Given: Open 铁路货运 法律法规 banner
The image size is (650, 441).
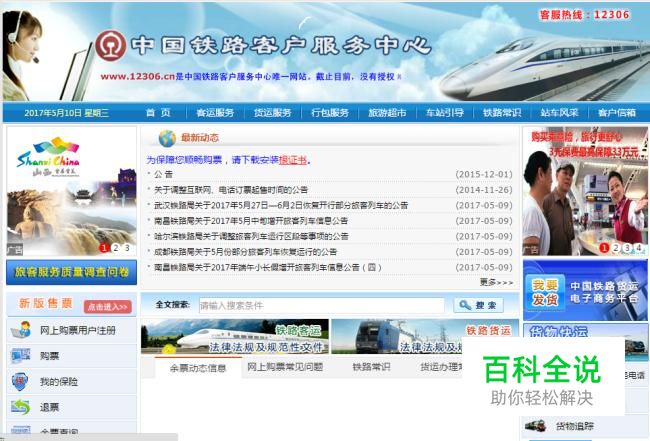Looking at the screenshot, I should pyautogui.click(x=425, y=336).
